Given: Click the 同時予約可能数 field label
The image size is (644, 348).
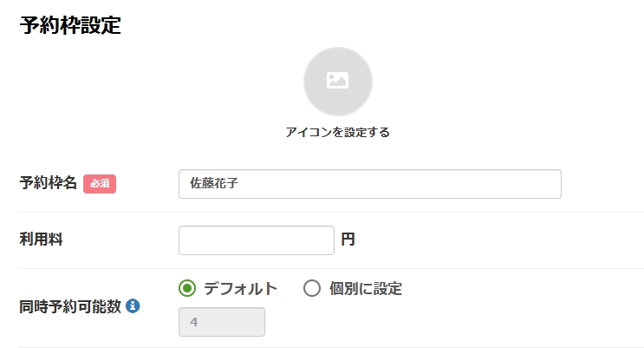Looking at the screenshot, I should pyautogui.click(x=70, y=305).
